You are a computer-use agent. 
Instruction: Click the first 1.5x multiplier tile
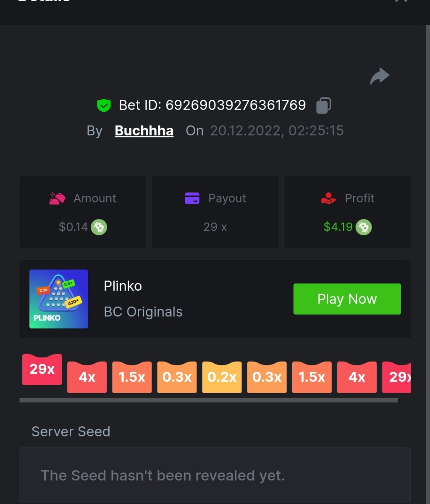(x=132, y=377)
